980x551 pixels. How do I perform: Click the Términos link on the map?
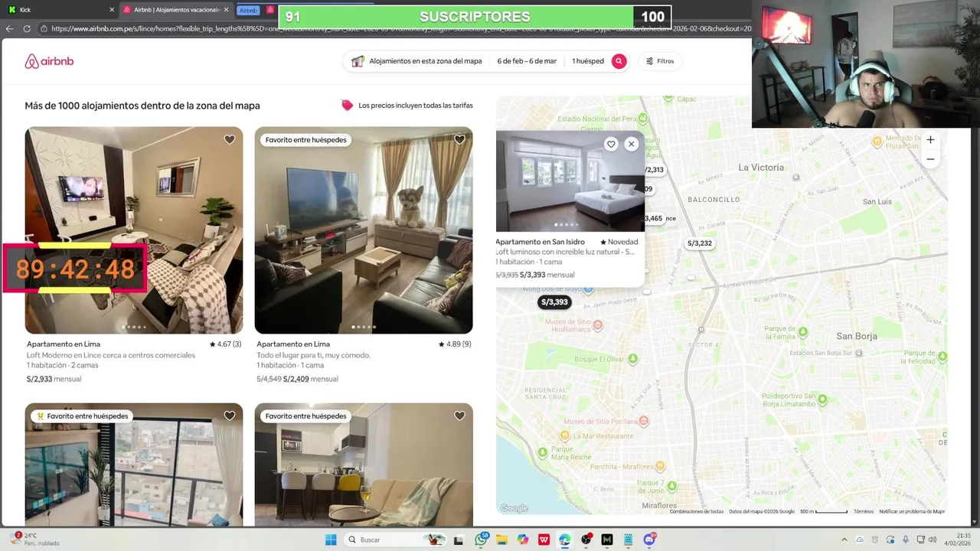click(864, 511)
